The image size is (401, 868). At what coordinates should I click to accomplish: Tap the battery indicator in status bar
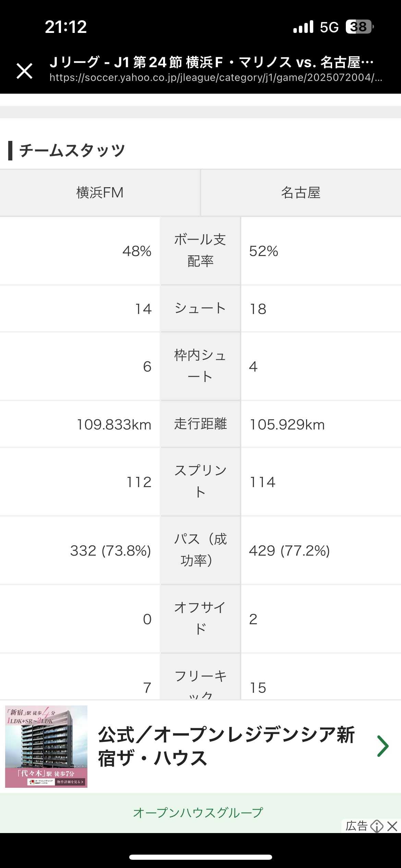(359, 27)
